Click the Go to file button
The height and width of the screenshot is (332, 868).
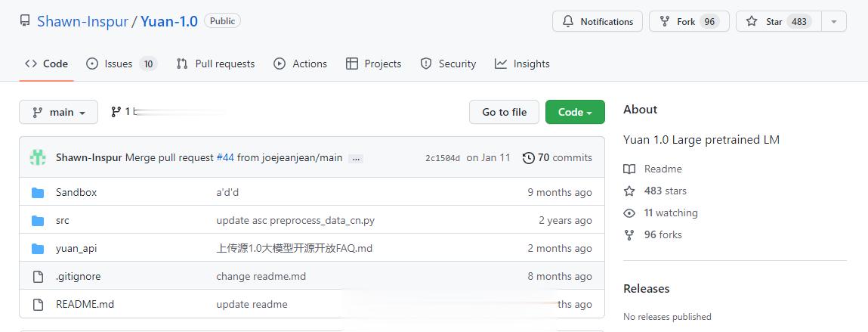(505, 112)
